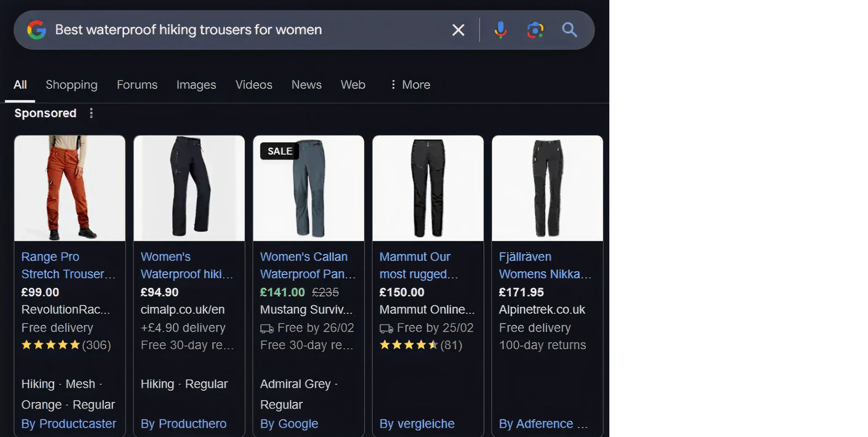Switch to the Forums tab
Screen dimensions: 868x437
pyautogui.click(x=137, y=85)
